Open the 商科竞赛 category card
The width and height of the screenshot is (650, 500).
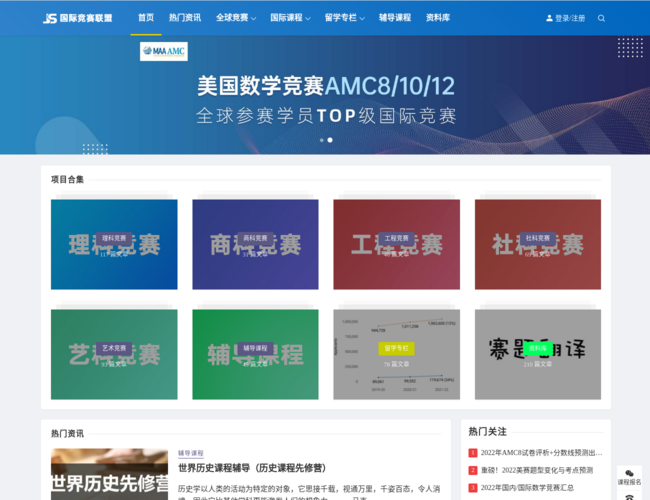click(x=255, y=244)
